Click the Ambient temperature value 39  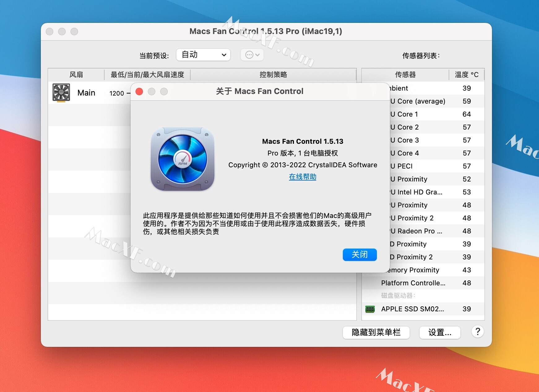(x=467, y=88)
